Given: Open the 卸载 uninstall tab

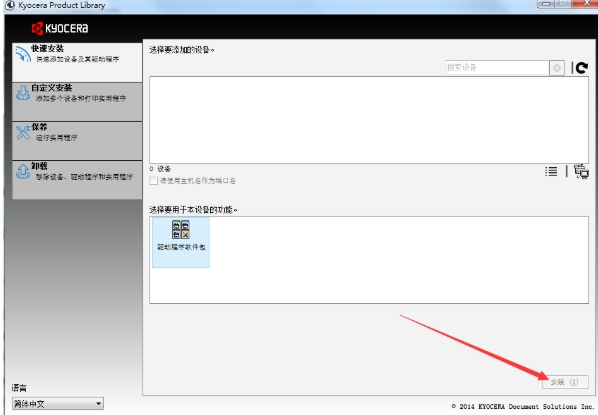Looking at the screenshot, I should [x=77, y=180].
